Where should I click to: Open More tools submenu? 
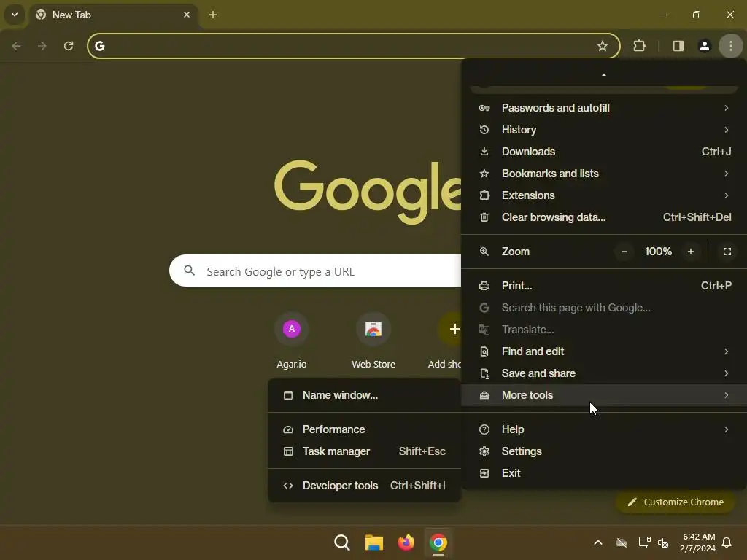click(x=603, y=395)
